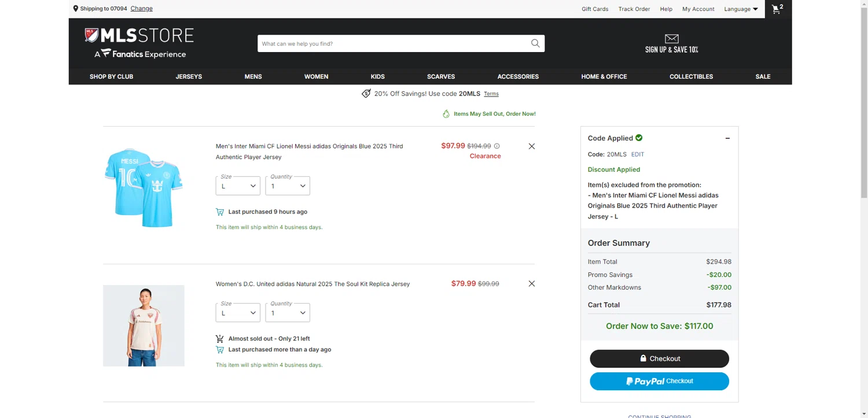
Task: Open the Sale menu
Action: point(763,76)
